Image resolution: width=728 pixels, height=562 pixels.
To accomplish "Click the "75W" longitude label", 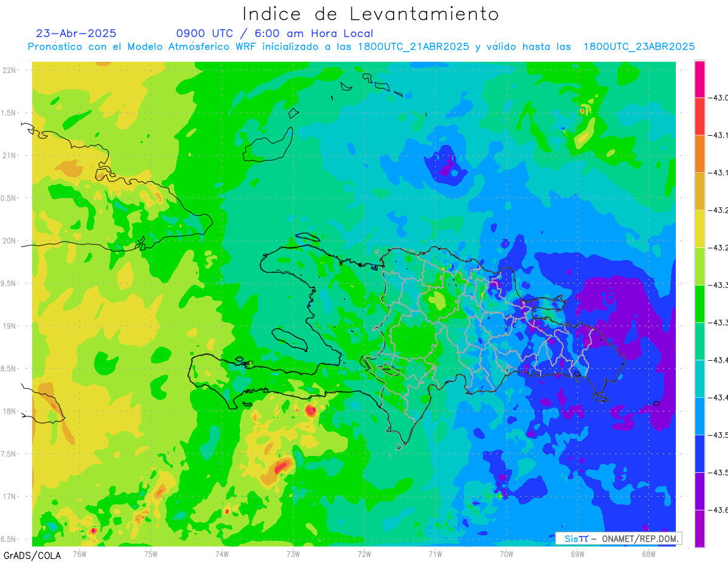I will click(x=151, y=554).
